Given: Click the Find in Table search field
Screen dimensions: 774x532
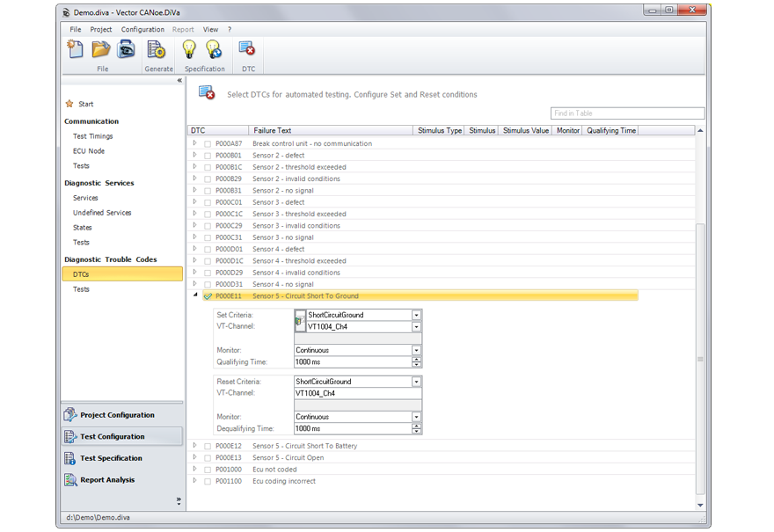Looking at the screenshot, I should point(627,113).
